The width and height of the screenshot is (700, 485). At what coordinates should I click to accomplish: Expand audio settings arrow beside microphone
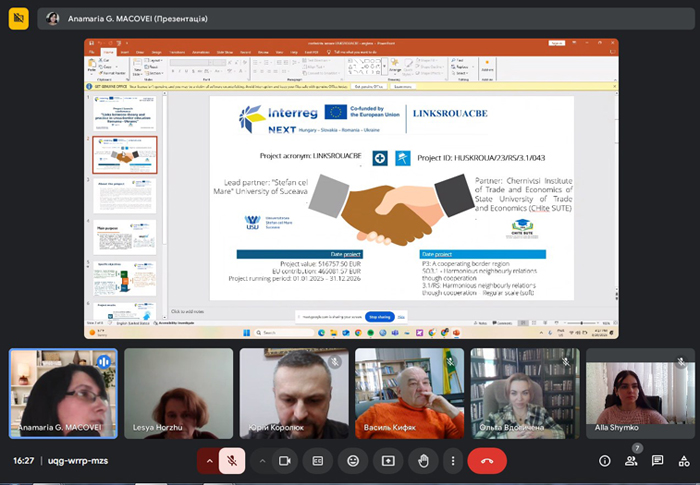tap(209, 461)
